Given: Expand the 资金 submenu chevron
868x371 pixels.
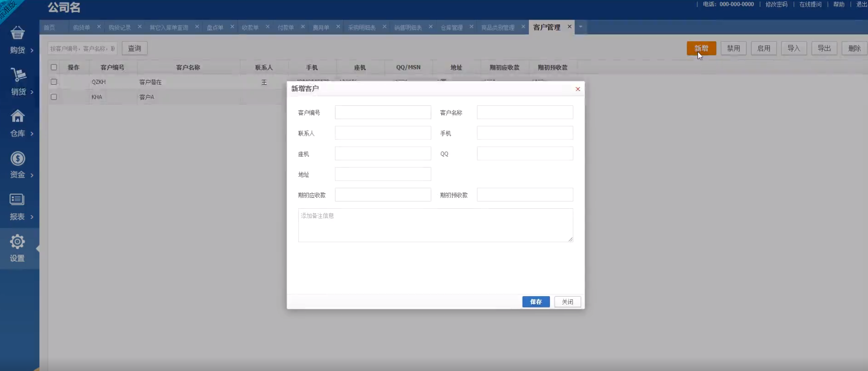Looking at the screenshot, I should 32,175.
